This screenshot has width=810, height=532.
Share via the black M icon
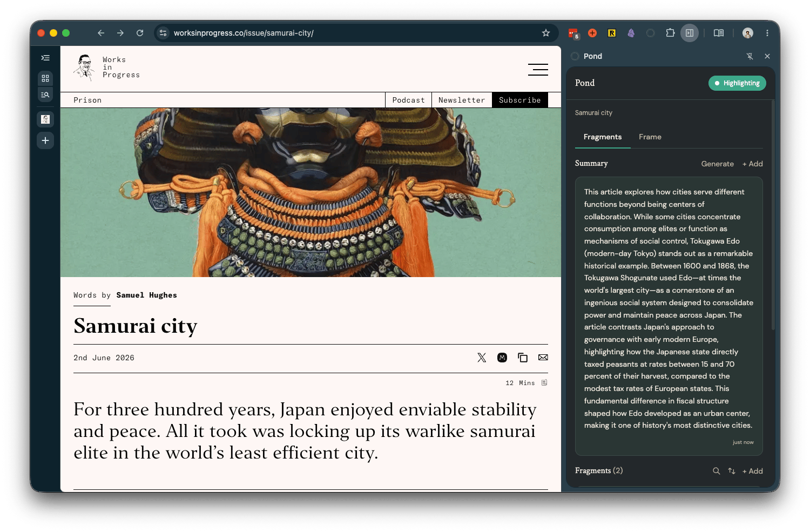click(x=502, y=358)
